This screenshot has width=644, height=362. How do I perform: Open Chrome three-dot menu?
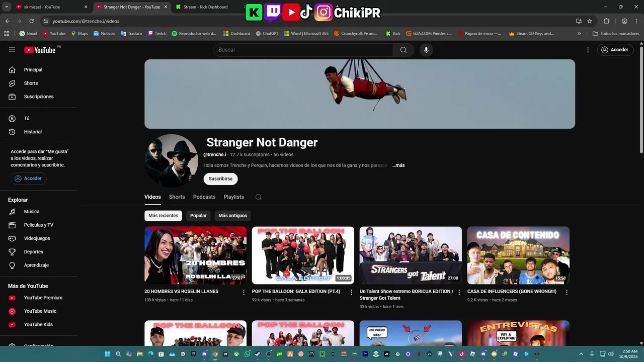(636, 21)
